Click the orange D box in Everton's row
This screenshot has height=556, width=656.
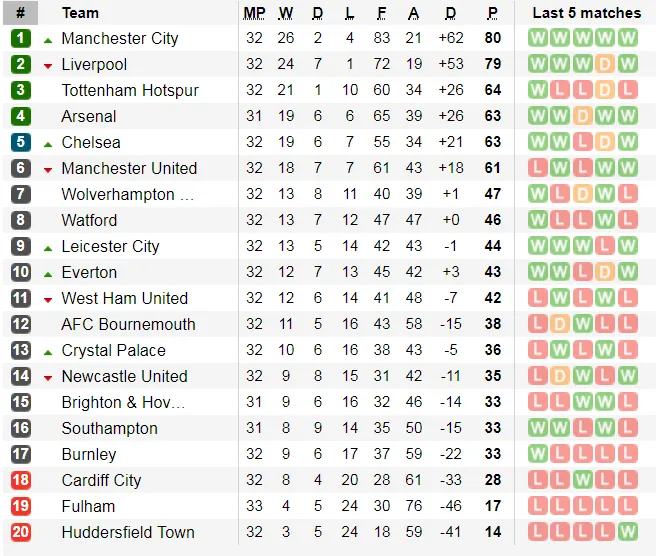[605, 272]
